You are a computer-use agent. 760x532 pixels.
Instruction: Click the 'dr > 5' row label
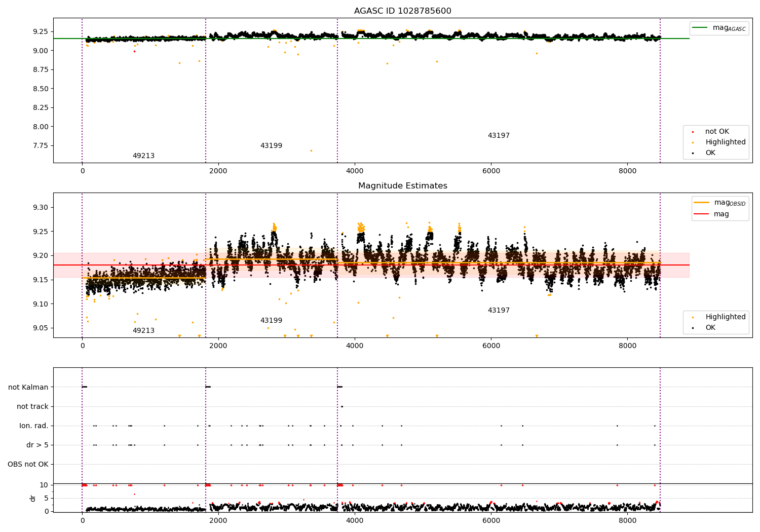click(x=37, y=445)
